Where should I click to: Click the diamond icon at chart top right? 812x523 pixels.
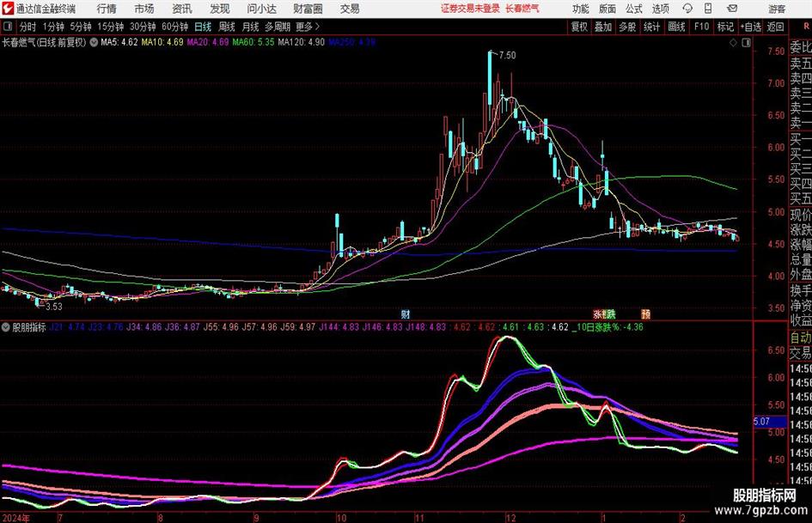pos(733,43)
